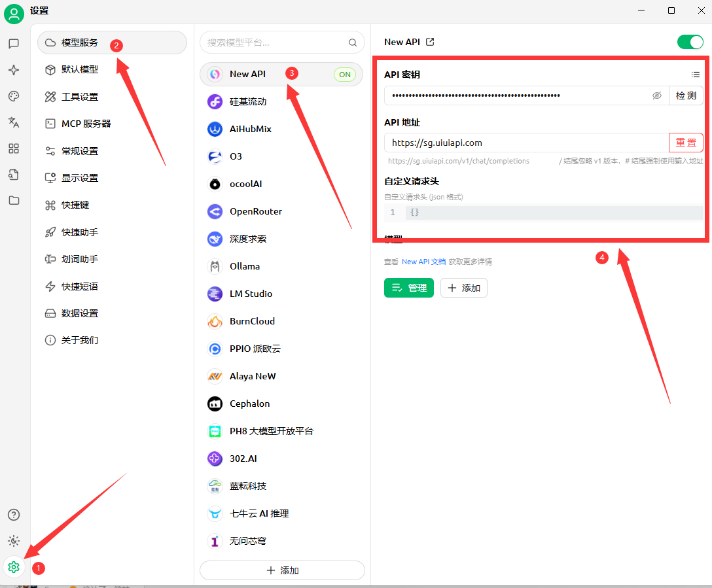Open the knowledge base sidebar icon
Viewport: 712px width, 588px height.
click(x=14, y=174)
